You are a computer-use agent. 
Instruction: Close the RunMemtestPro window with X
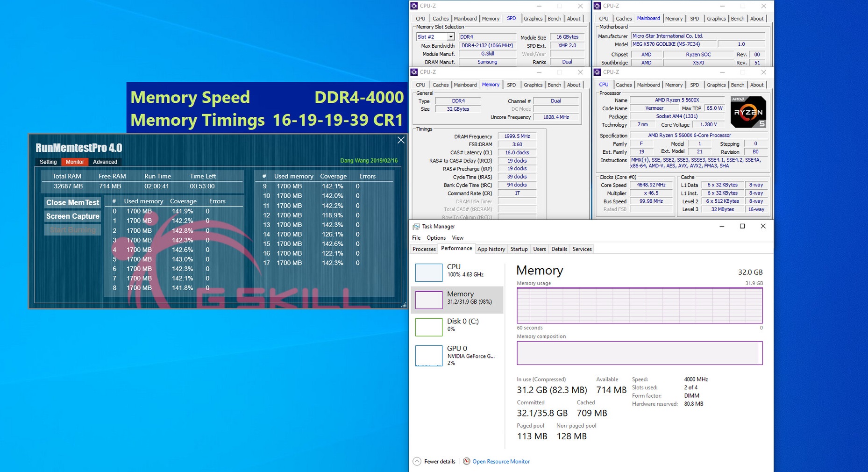[x=401, y=140]
